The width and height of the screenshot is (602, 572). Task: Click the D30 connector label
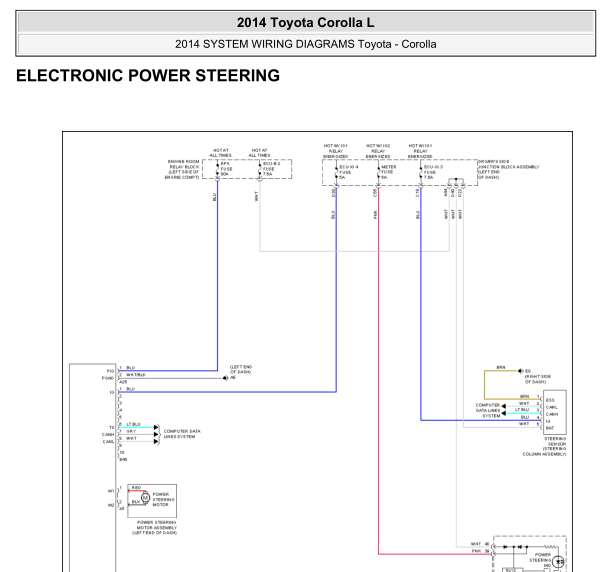click(x=333, y=193)
